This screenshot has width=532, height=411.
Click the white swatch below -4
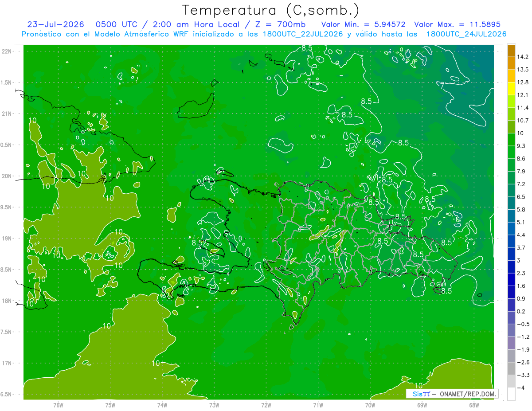[x=511, y=395]
